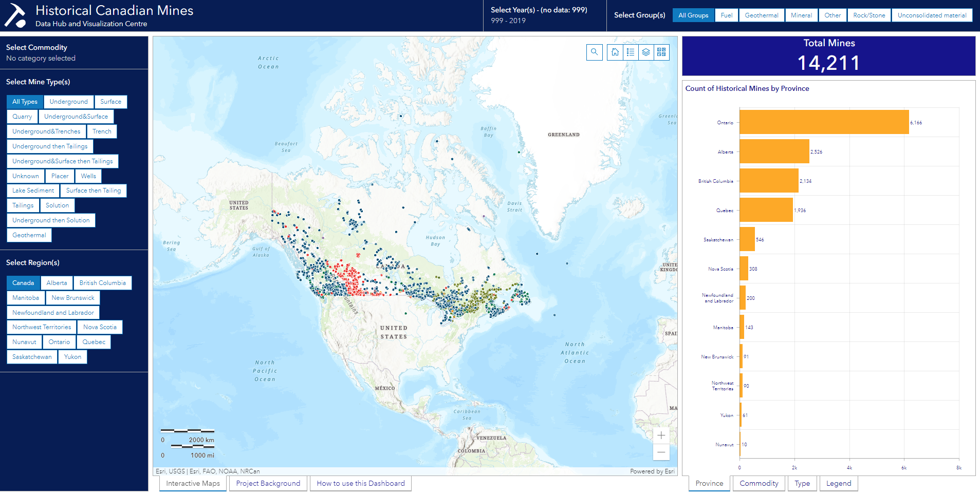The image size is (980, 494).
Task: Zoom in on the map
Action: (x=661, y=435)
